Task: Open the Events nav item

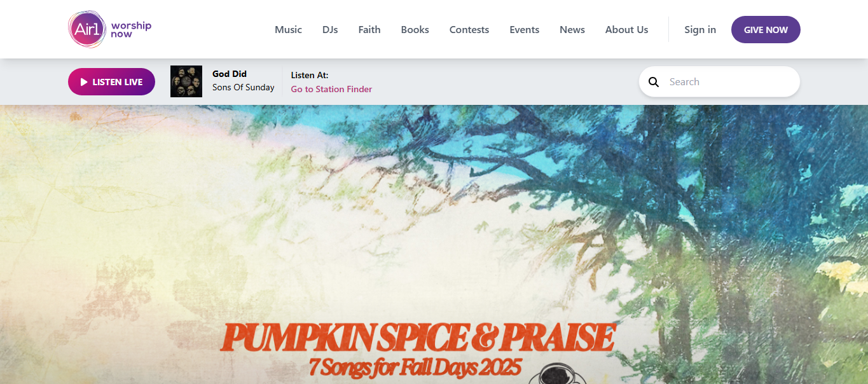Action: point(524,29)
